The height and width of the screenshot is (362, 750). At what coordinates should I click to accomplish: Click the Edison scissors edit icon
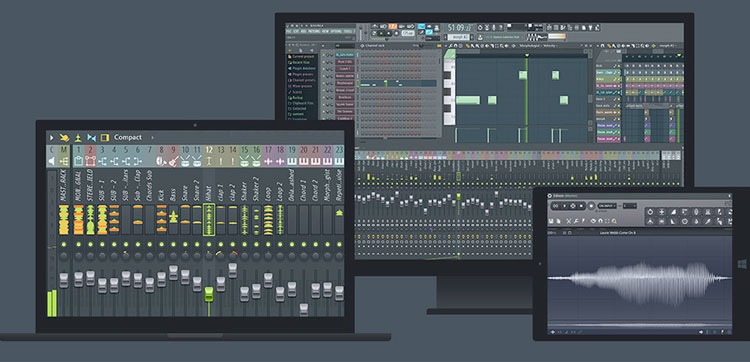coord(569,221)
